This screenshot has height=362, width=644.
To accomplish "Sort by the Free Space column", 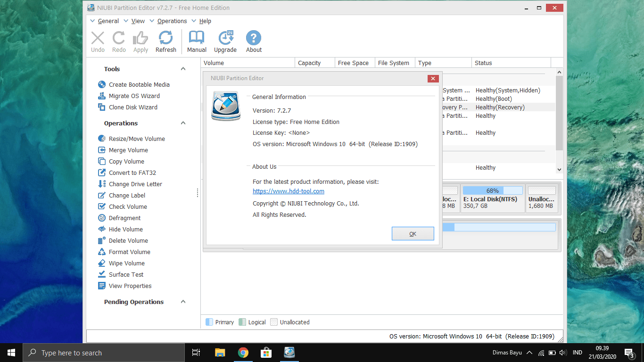I will [x=355, y=63].
